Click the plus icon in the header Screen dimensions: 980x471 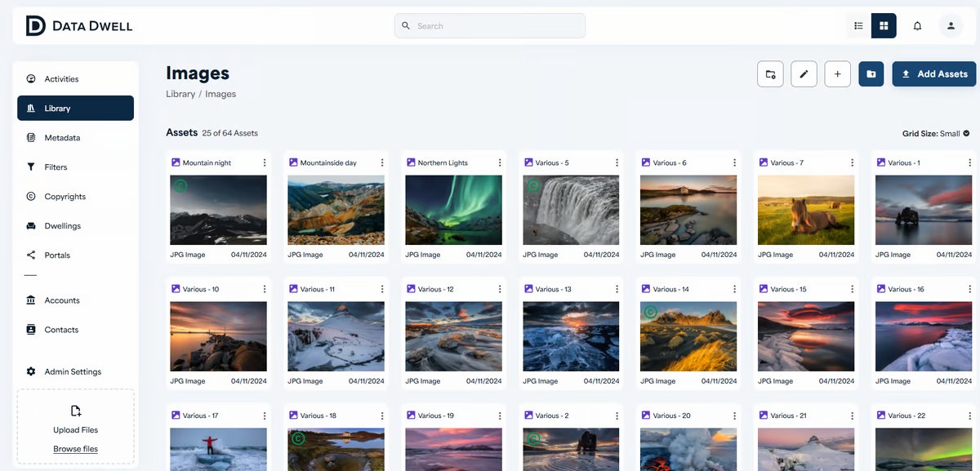click(837, 73)
